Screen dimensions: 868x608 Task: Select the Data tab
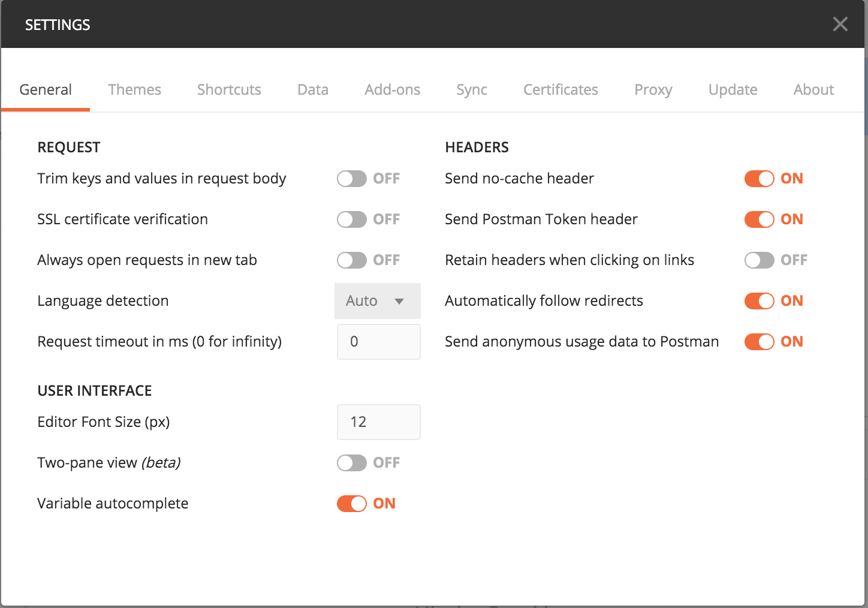pyautogui.click(x=312, y=89)
